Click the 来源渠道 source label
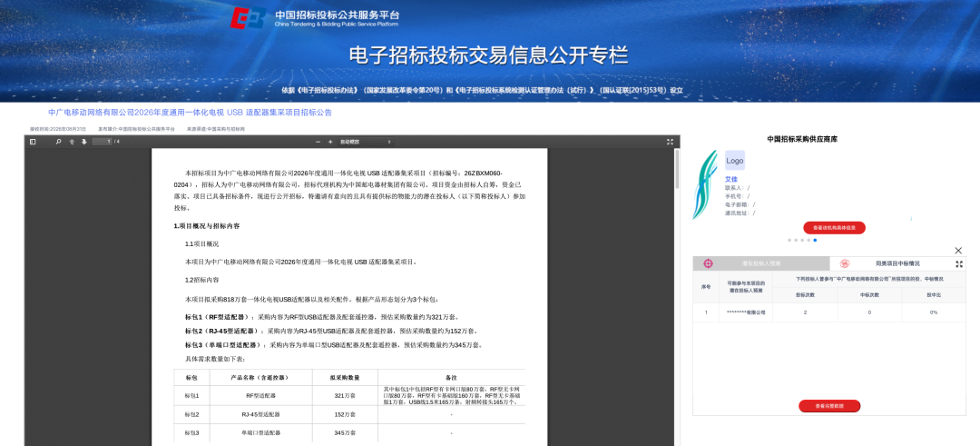 216,129
